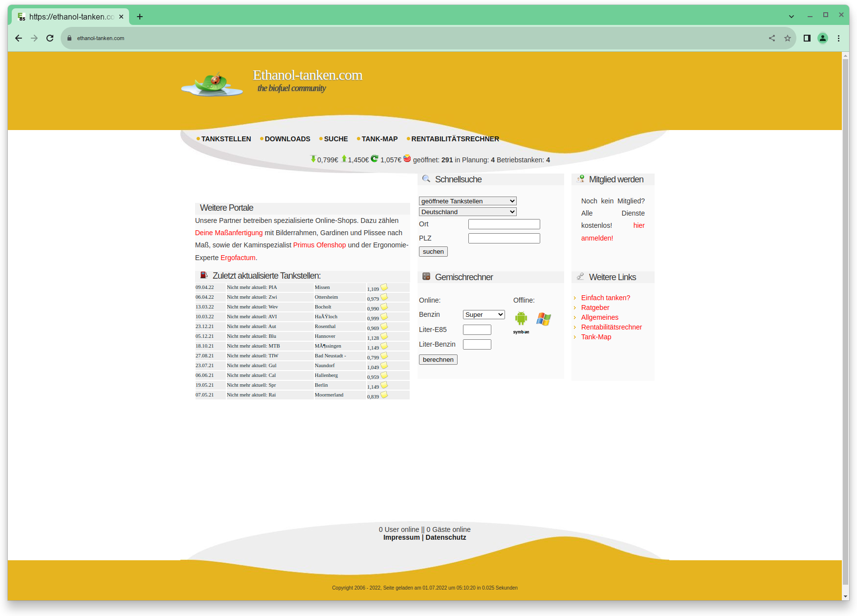Viewport: 857px width, 616px height.
Task: Click the Windows offline download icon
Action: coord(544,319)
